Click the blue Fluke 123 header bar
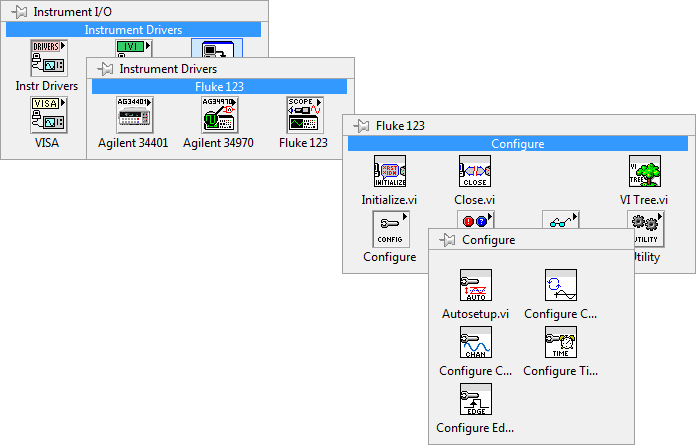Viewport: 696px width, 445px height. pos(219,87)
